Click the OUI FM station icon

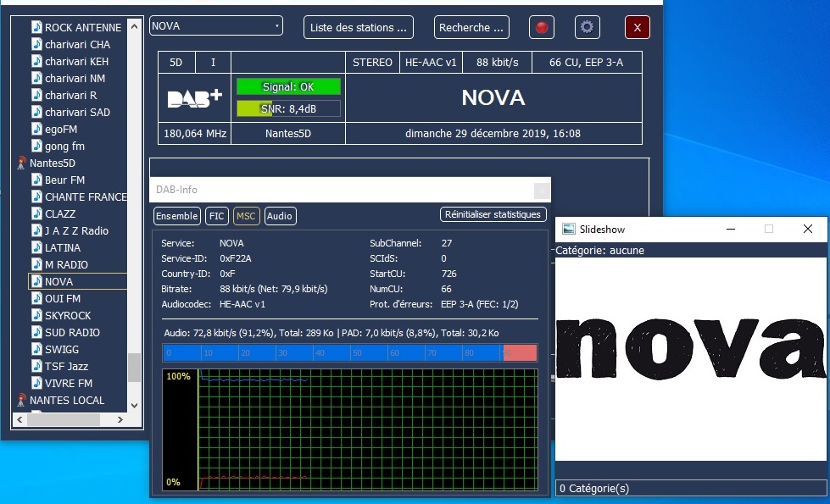(x=36, y=298)
